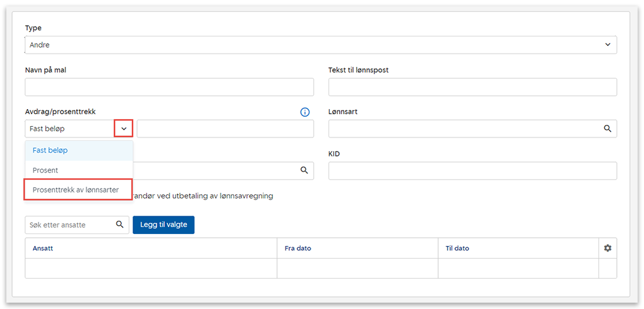Click the Ansatt column header
This screenshot has width=644, height=309.
(x=43, y=248)
